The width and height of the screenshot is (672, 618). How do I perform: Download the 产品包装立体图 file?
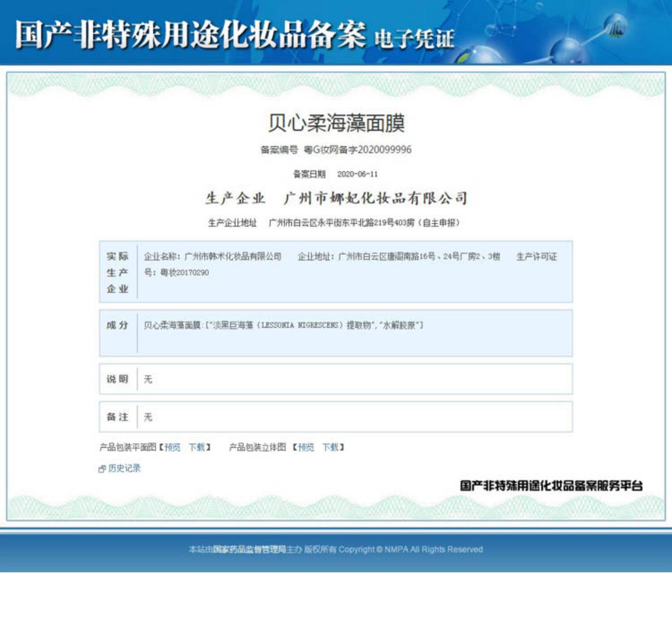330,447
